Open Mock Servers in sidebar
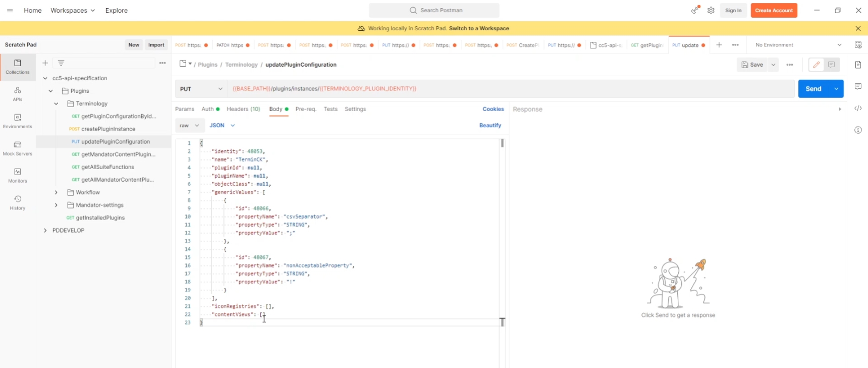Viewport: 868px width, 368px height. tap(18, 148)
